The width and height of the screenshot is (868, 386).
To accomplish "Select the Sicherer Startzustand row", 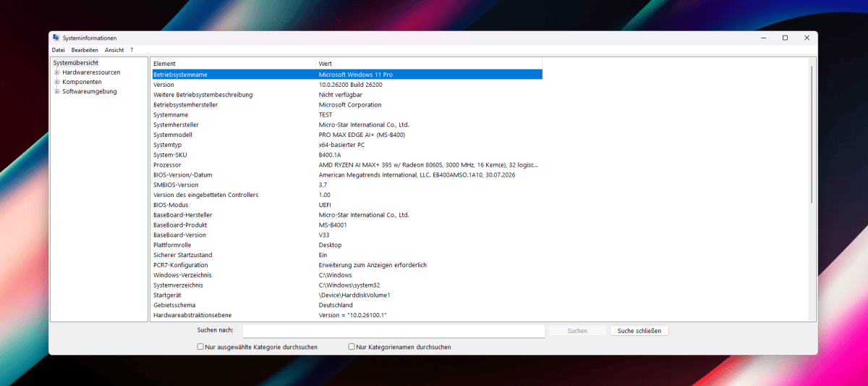I will pyautogui.click(x=346, y=255).
